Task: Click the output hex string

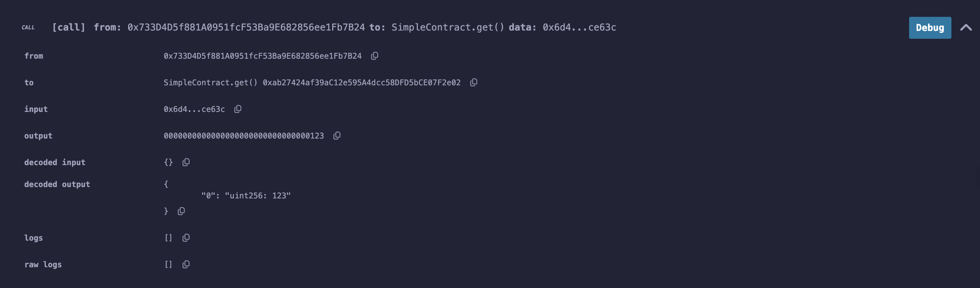Action: pos(244,136)
